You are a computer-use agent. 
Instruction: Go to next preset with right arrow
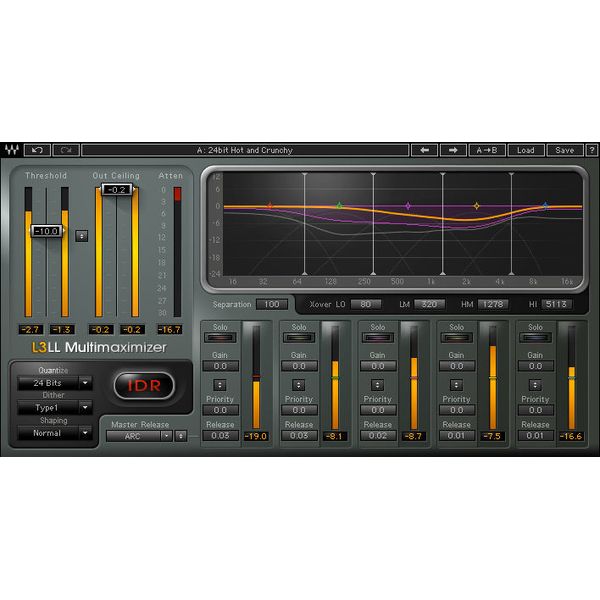[x=453, y=150]
